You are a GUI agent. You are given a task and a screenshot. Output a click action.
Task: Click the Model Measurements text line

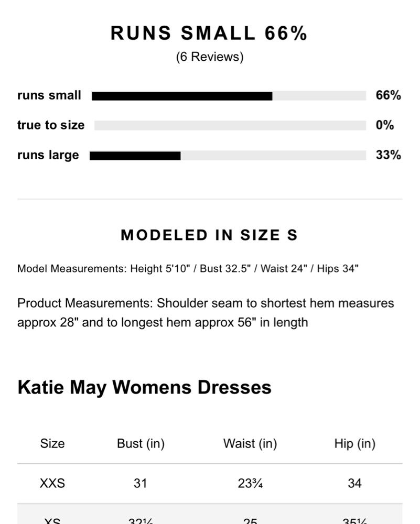(x=188, y=269)
